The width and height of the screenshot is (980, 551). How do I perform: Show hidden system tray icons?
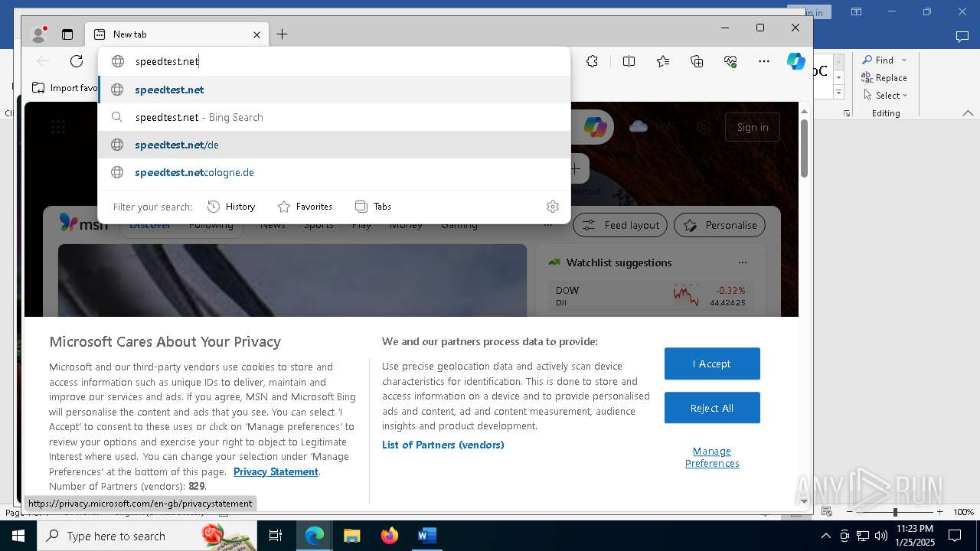(x=825, y=536)
